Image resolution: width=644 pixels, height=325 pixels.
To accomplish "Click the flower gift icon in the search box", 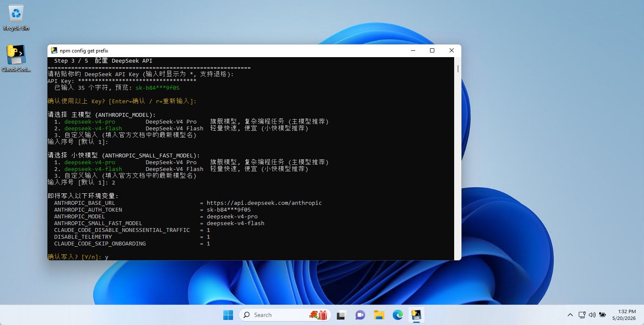I will [x=317, y=315].
